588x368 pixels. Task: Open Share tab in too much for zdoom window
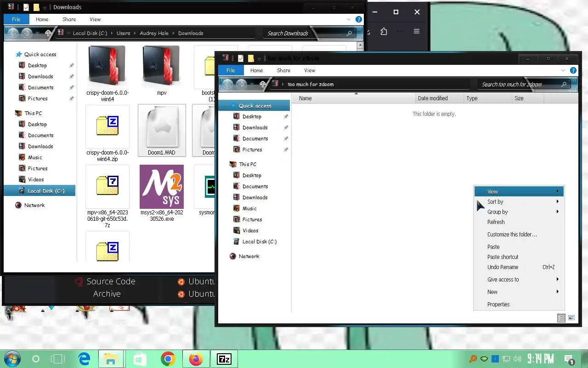[x=283, y=70]
